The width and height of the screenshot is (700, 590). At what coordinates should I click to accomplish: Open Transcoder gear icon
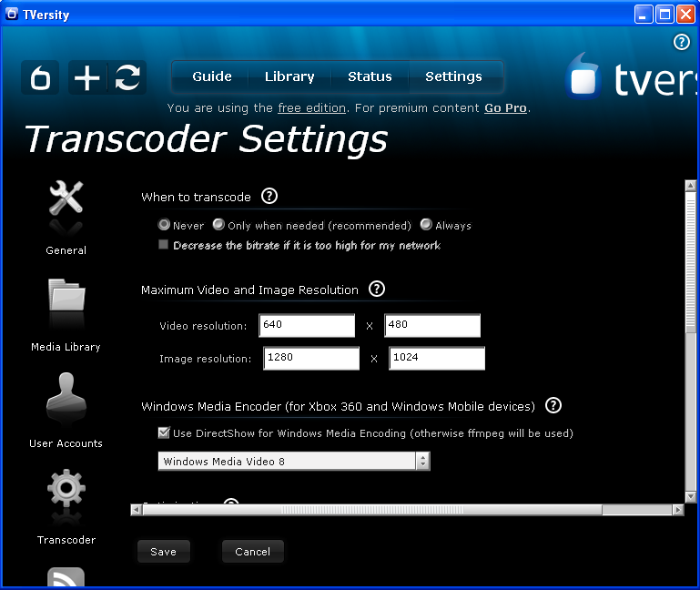66,488
